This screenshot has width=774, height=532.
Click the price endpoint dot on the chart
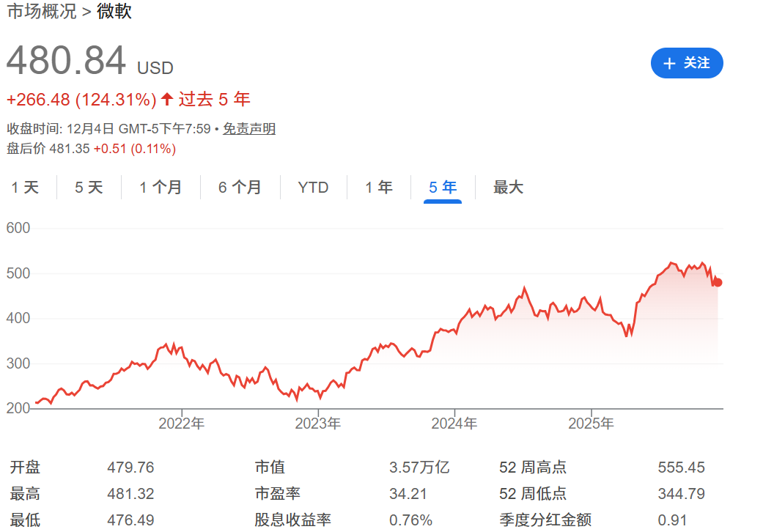718,281
